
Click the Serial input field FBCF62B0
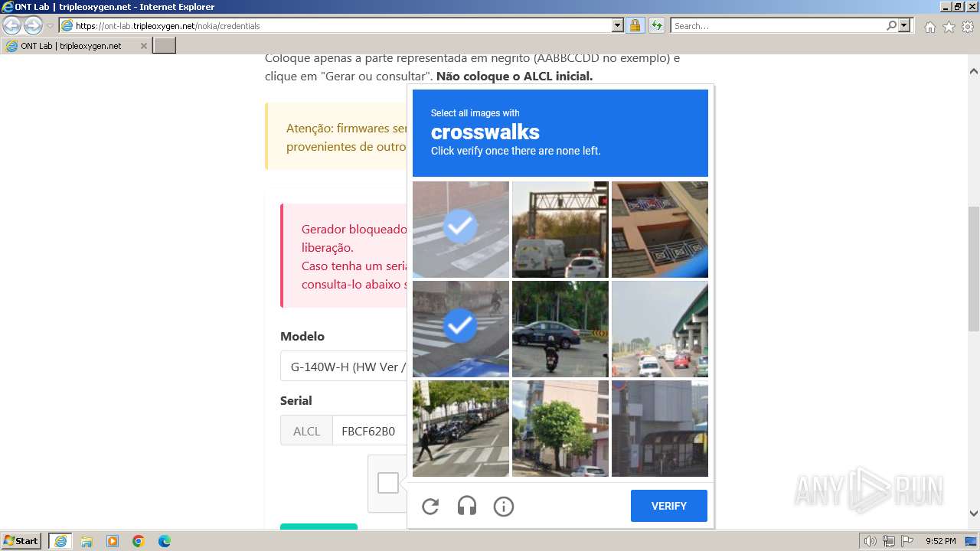click(x=371, y=431)
